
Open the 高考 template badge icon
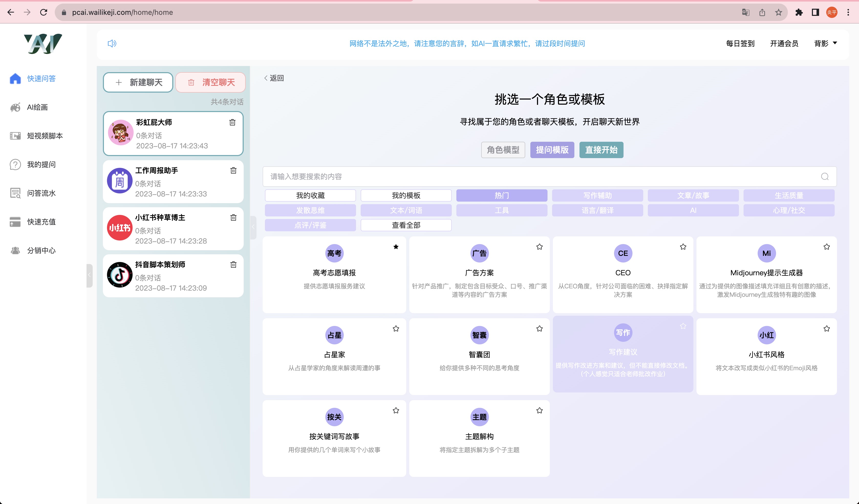pos(334,253)
